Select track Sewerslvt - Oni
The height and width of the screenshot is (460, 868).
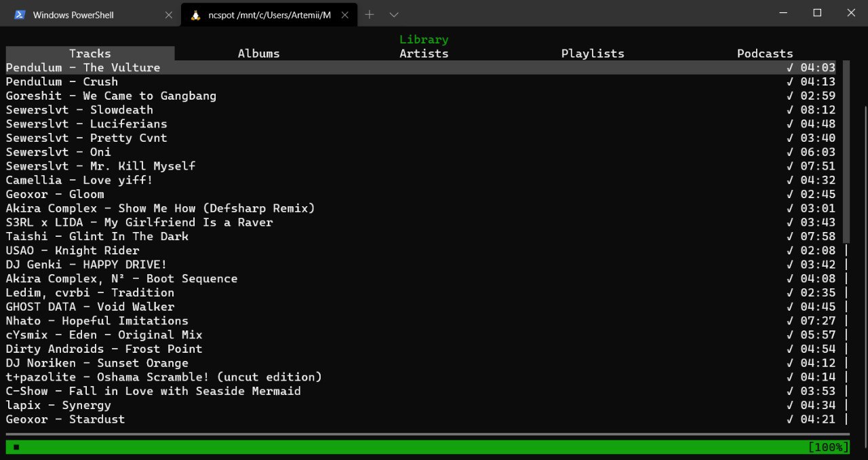click(x=420, y=152)
